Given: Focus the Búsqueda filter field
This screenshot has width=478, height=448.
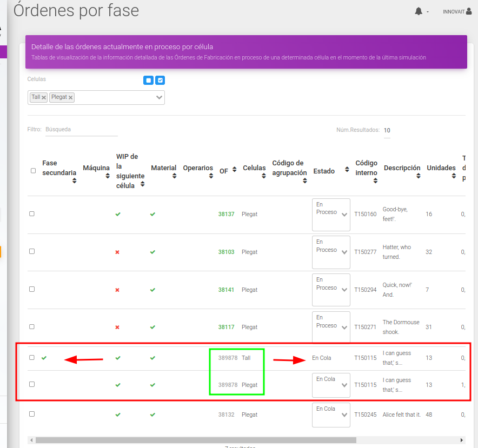Looking at the screenshot, I should tap(82, 130).
